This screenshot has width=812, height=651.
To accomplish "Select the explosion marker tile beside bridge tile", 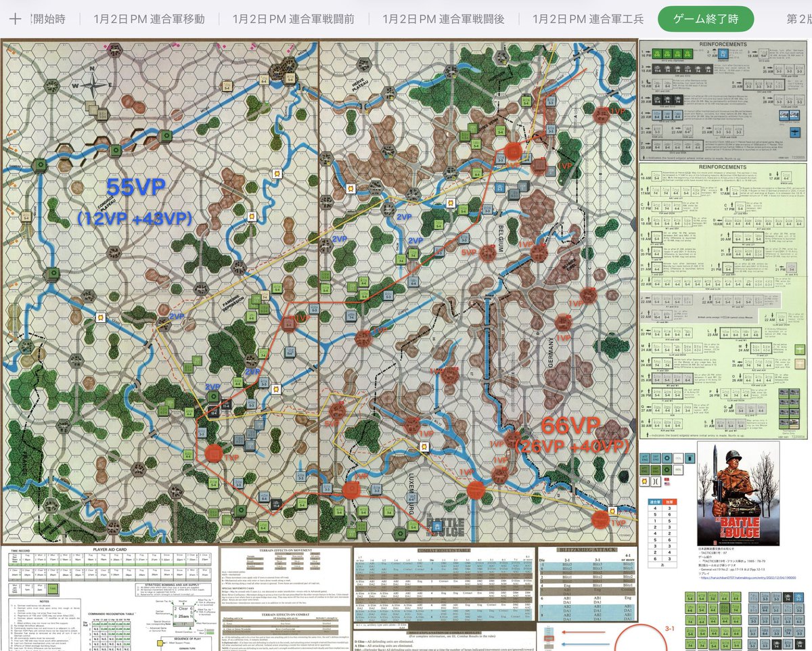I will coord(645,482).
